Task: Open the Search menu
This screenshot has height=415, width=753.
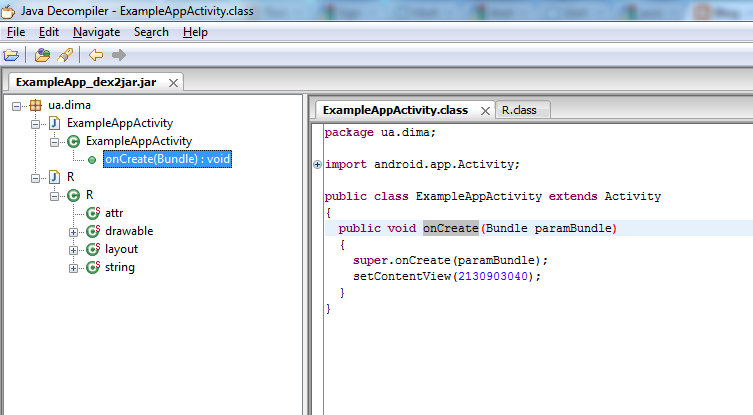Action: [151, 32]
